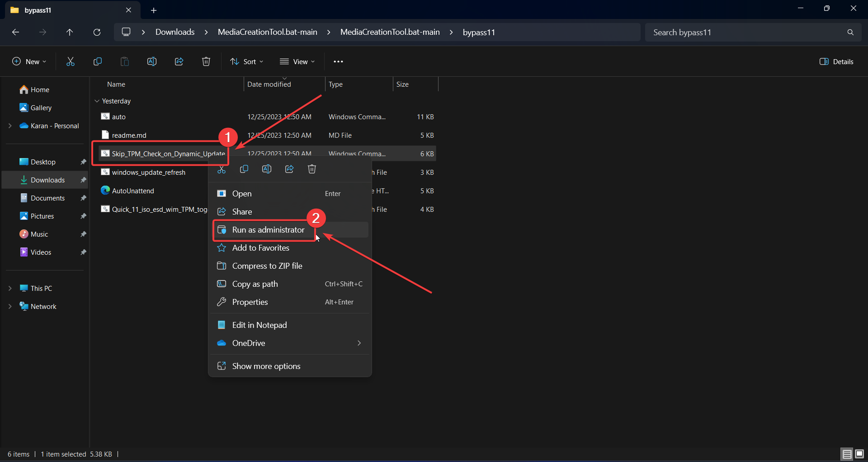Switch to details list view in status bar
Screen dimensions: 868x462
click(x=847, y=454)
